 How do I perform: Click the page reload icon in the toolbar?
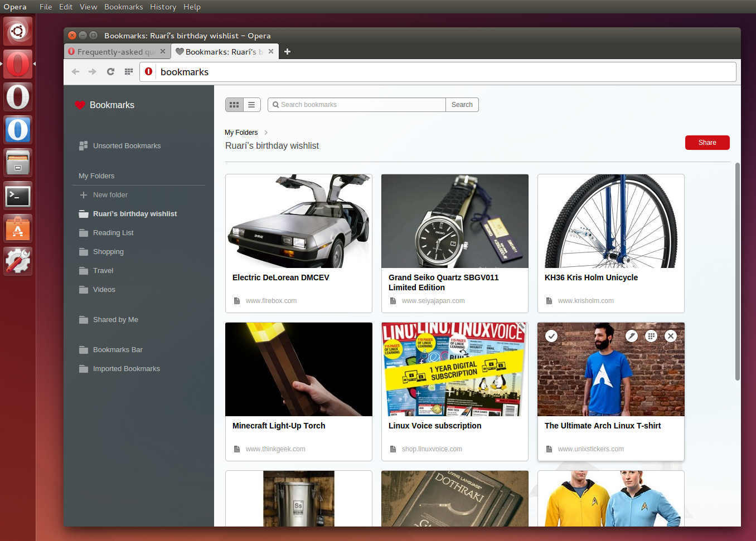coord(110,71)
